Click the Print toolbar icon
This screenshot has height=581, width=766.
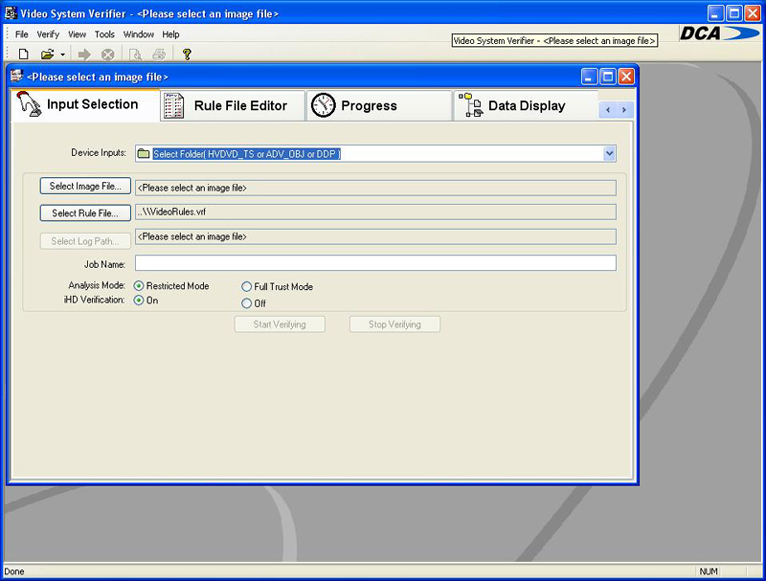coord(159,54)
